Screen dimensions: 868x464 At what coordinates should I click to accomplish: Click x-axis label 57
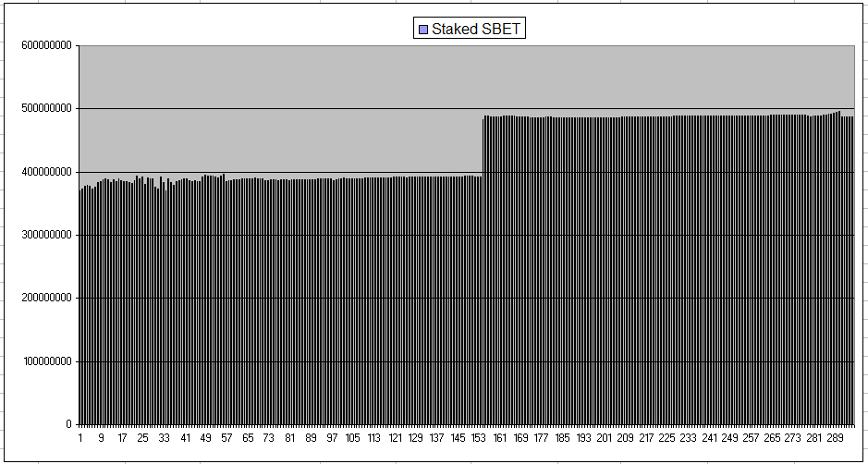227,438
